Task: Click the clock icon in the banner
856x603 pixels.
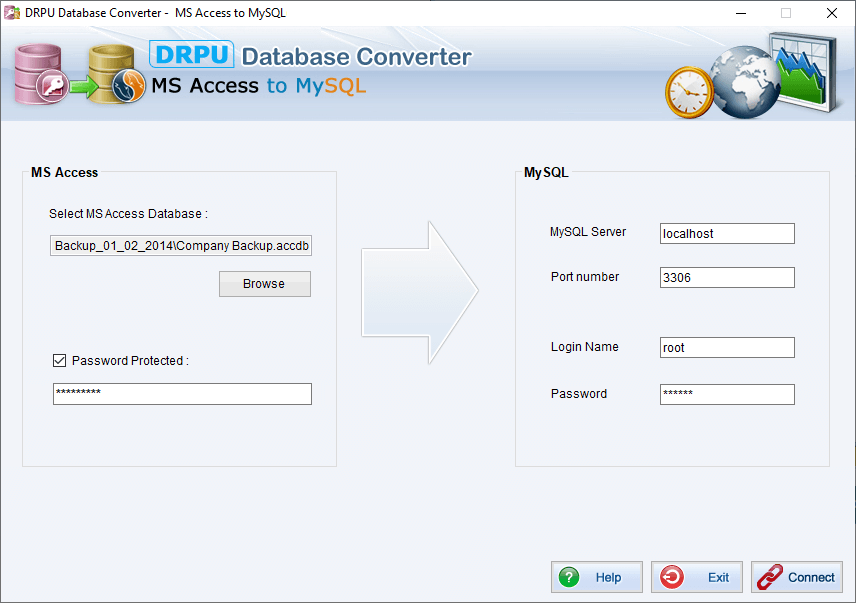Action: pos(689,92)
